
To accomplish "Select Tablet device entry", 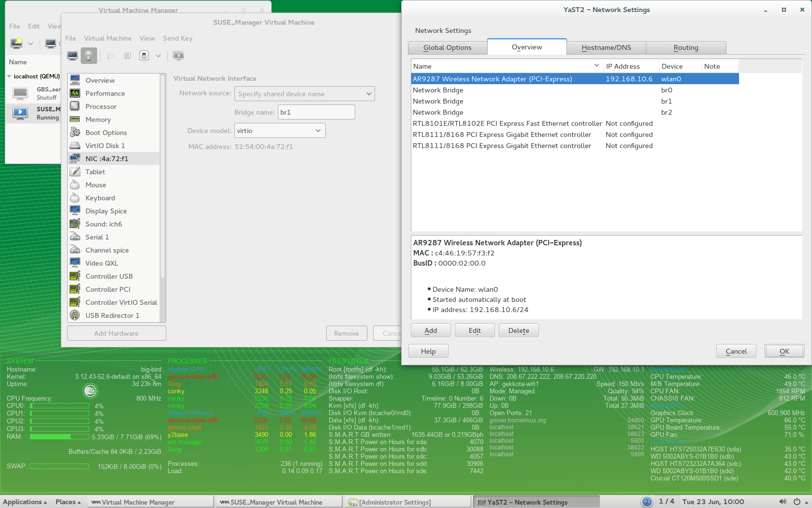I will pos(114,172).
